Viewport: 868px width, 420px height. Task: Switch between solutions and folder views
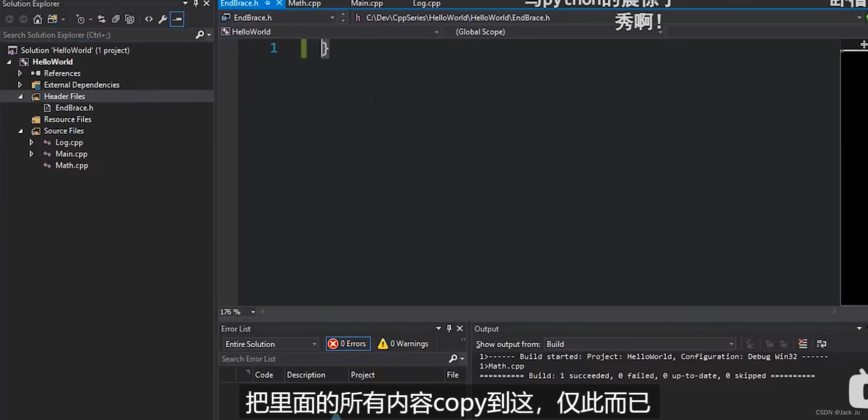(52, 19)
